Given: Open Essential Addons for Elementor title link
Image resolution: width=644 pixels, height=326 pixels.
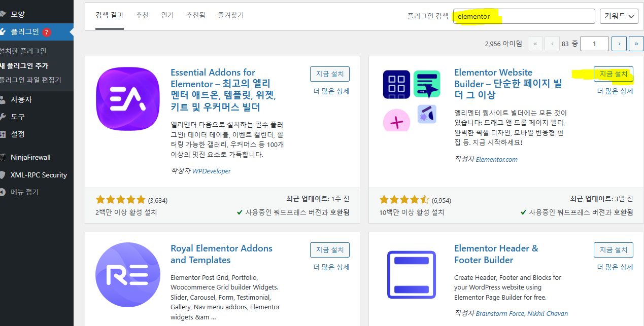Looking at the screenshot, I should pos(223,90).
